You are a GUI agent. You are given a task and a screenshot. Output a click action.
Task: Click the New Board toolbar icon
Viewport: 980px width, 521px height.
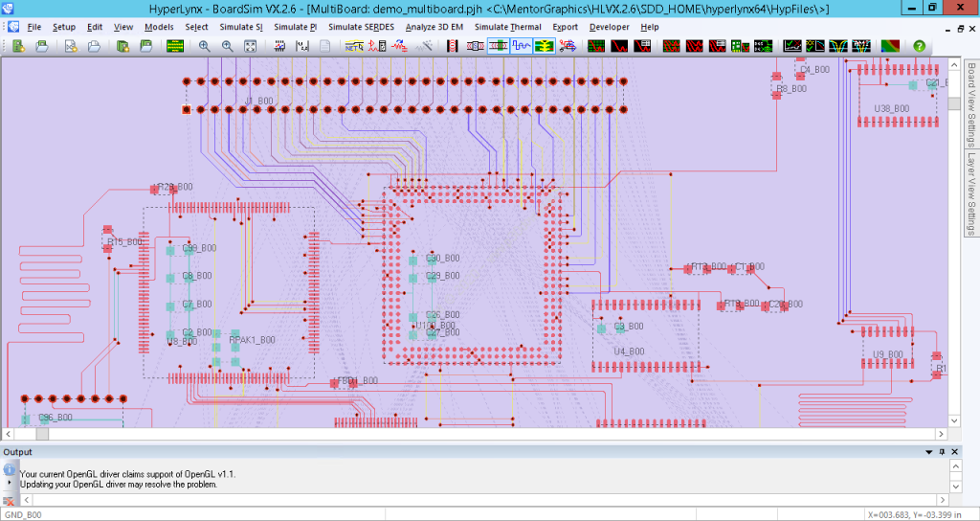click(18, 46)
